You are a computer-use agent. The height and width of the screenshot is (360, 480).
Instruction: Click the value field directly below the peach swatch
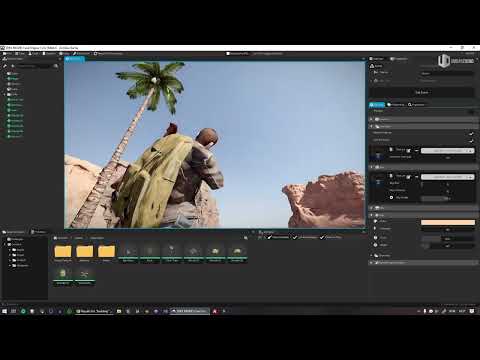(x=448, y=230)
